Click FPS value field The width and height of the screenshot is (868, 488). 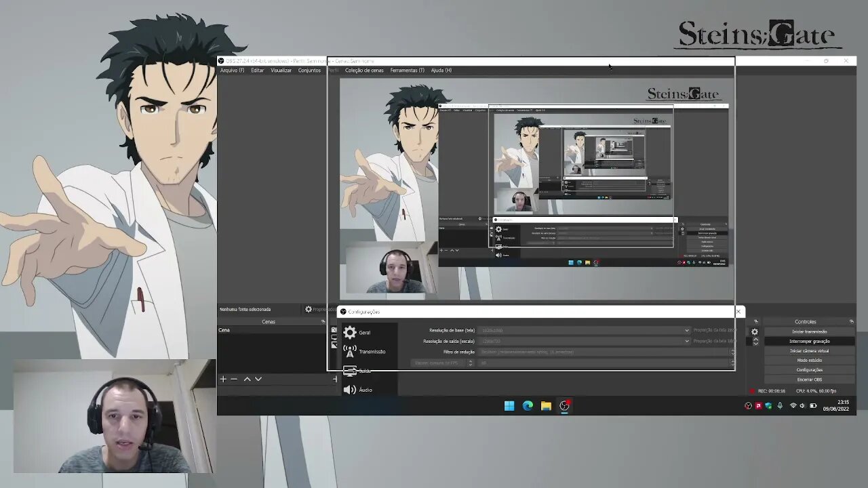(x=606, y=363)
